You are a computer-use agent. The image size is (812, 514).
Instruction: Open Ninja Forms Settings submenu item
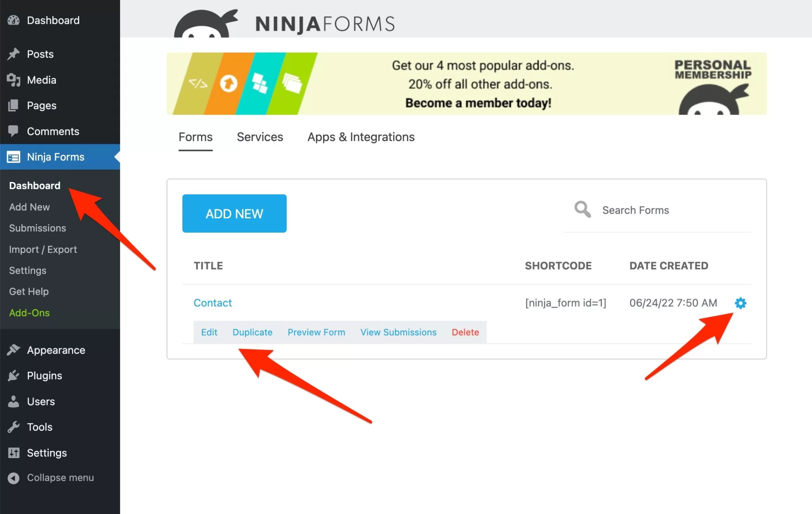(x=27, y=270)
